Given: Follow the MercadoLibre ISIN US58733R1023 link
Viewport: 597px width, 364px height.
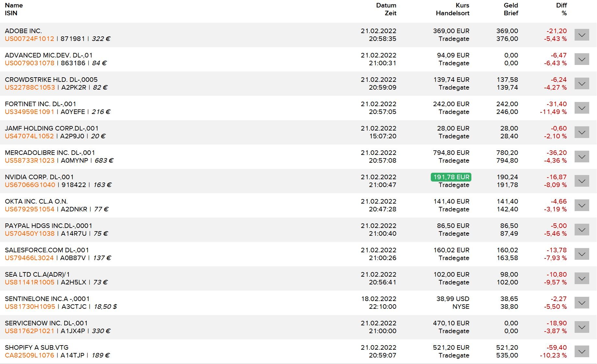Looking at the screenshot, I should pyautogui.click(x=30, y=160).
